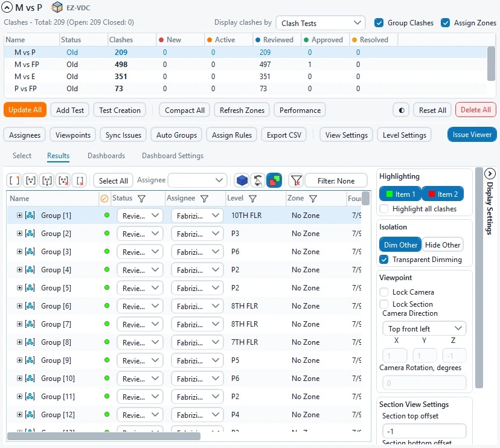Viewport: 500px width, 448px height.
Task: Click the Export CSV button
Action: pyautogui.click(x=284, y=135)
